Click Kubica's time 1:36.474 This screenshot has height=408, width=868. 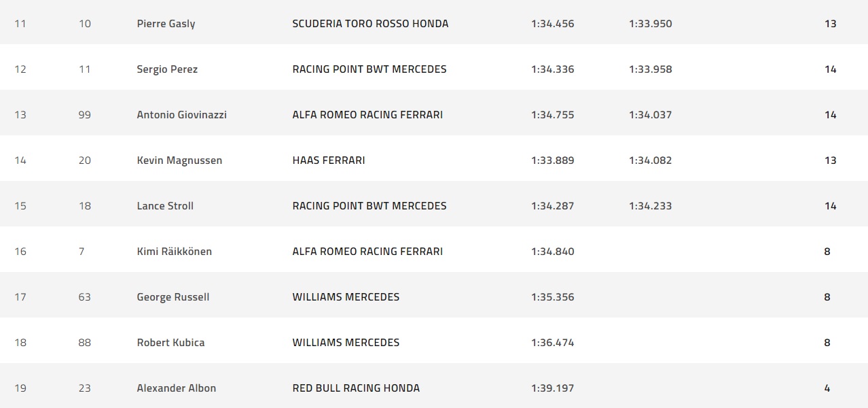point(552,343)
